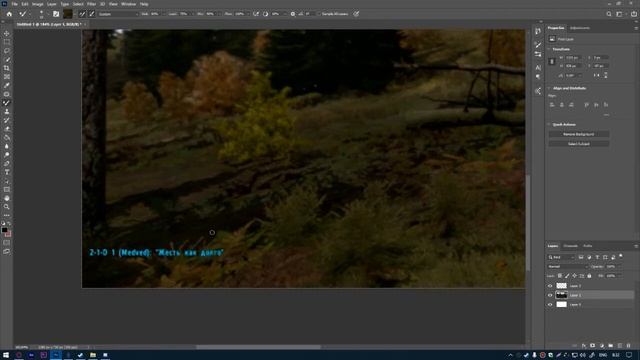Open Windows Start menu
640x360 pixels.
[6, 355]
